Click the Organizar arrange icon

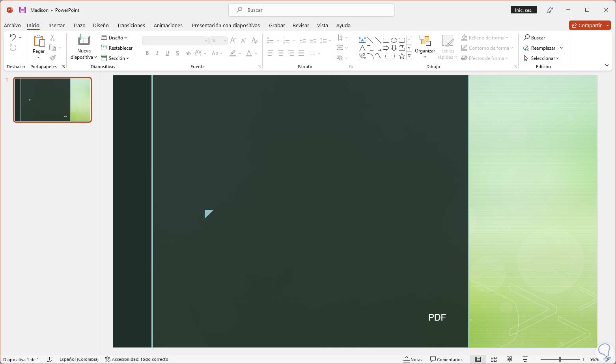(425, 41)
